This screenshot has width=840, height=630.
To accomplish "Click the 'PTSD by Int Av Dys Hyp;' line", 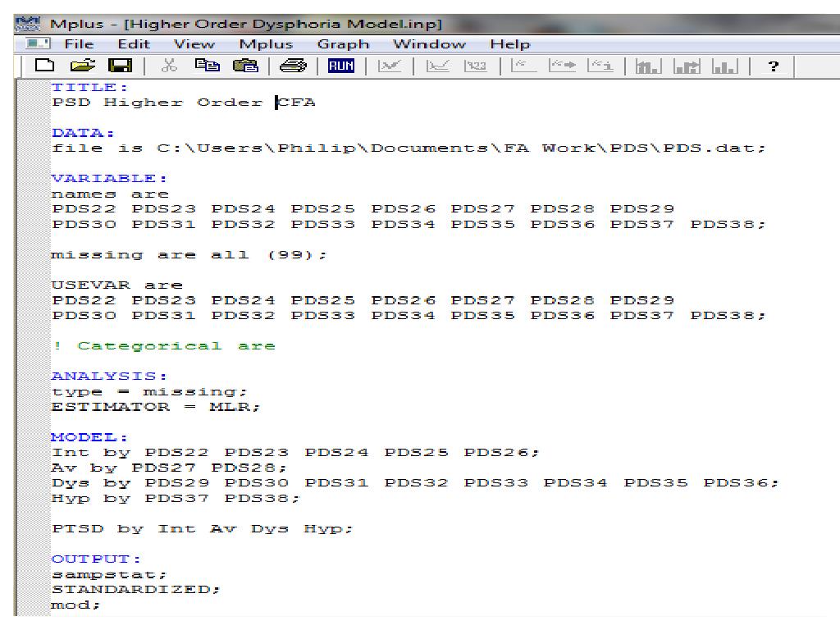I will (202, 529).
